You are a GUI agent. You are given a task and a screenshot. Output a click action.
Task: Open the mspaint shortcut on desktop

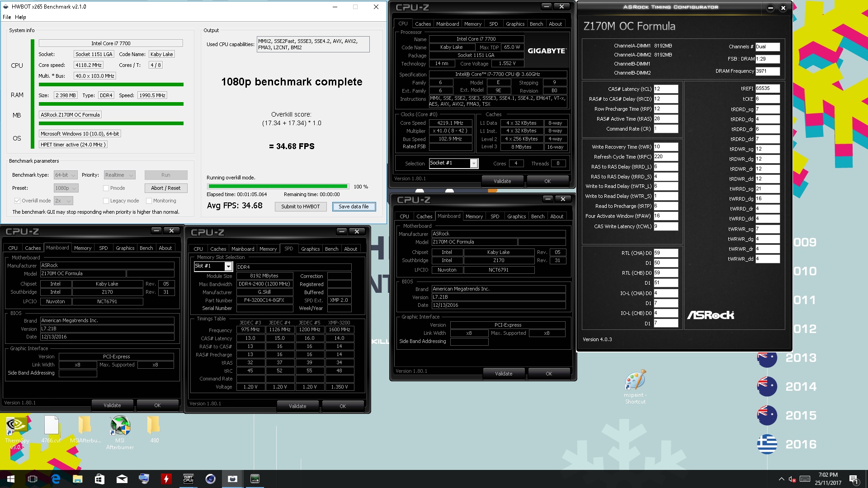click(x=635, y=387)
